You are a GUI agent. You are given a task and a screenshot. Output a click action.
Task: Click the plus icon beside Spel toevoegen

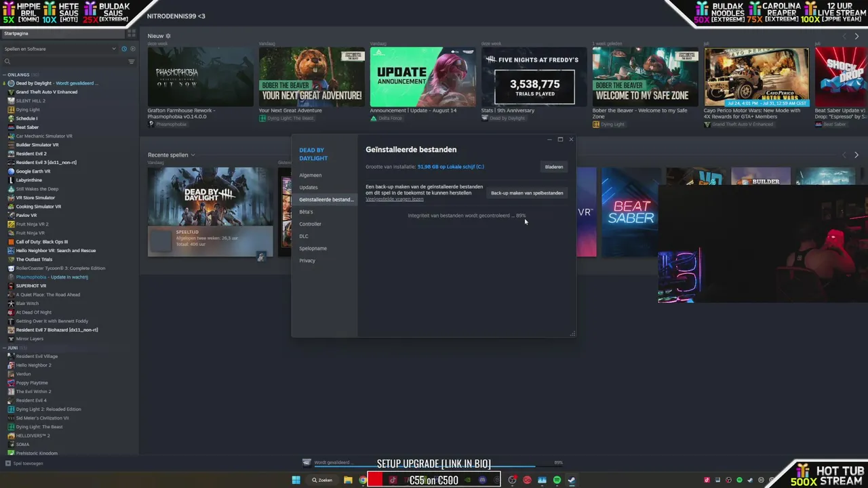click(x=8, y=464)
